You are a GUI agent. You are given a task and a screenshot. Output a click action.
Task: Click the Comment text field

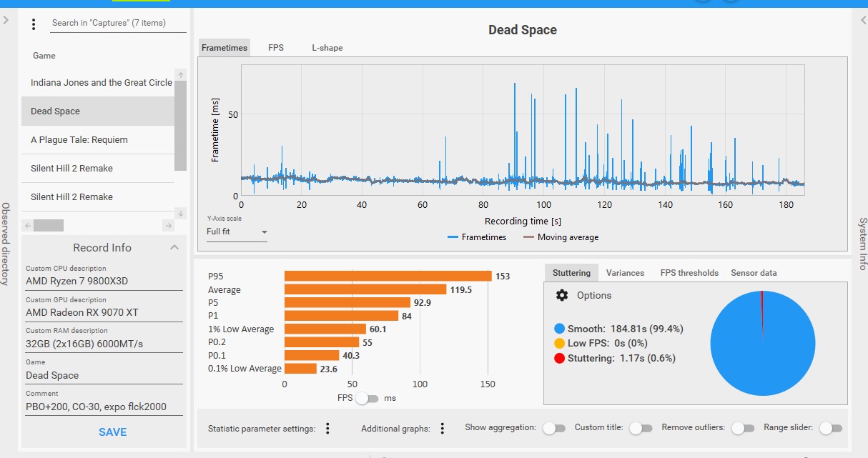pos(102,407)
